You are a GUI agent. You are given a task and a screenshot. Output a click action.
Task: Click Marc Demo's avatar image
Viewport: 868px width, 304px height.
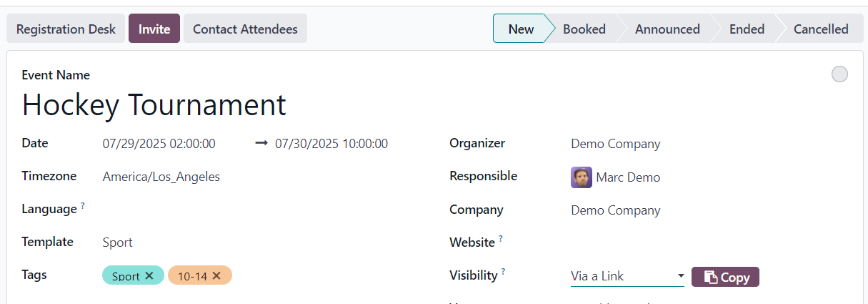click(x=581, y=177)
